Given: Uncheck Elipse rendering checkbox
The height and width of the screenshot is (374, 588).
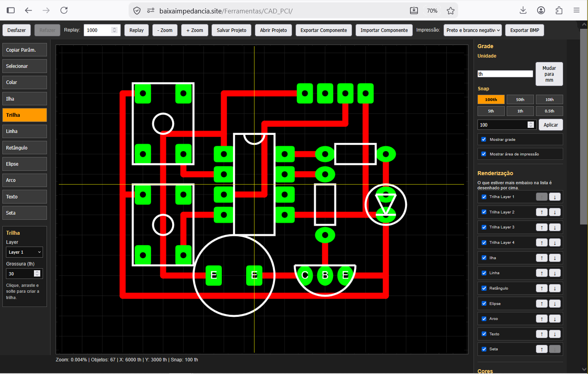Looking at the screenshot, I should tap(484, 303).
